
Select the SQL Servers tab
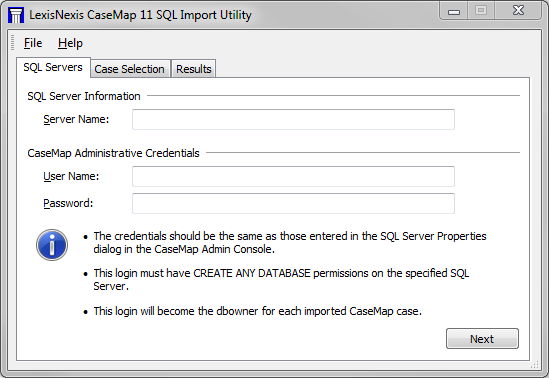(53, 67)
